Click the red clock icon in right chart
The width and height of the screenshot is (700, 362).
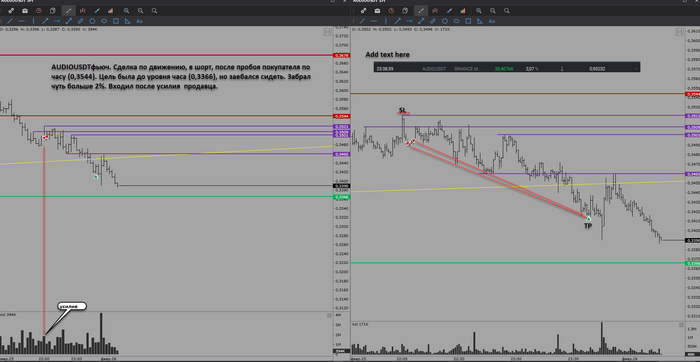click(392, 10)
